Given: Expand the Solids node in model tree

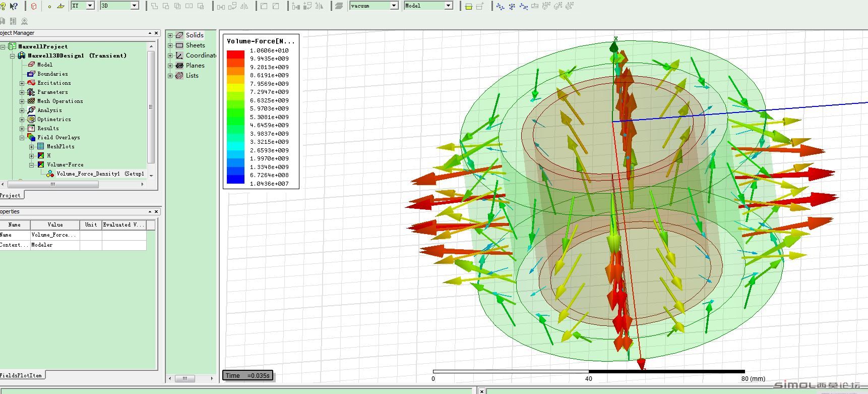Looking at the screenshot, I should tap(170, 35).
